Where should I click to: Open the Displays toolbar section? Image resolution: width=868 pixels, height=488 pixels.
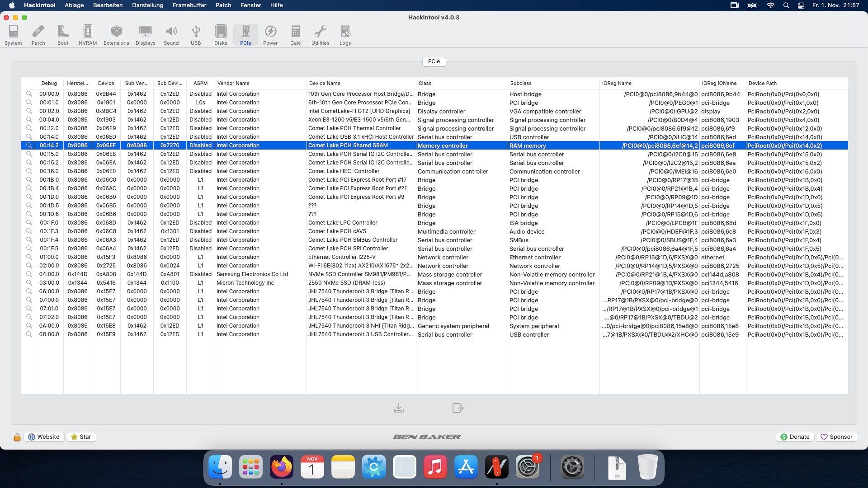coord(145,35)
